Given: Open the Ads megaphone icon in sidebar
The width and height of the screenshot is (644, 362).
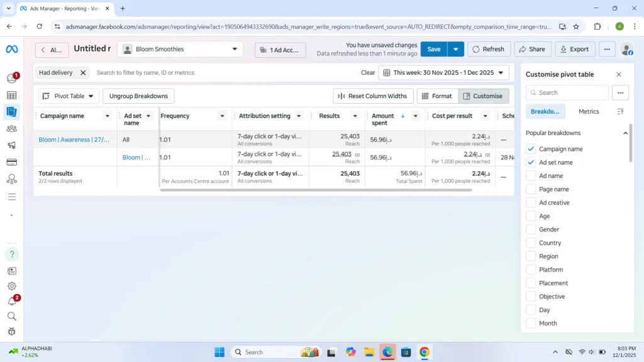Looking at the screenshot, I should coord(12,145).
